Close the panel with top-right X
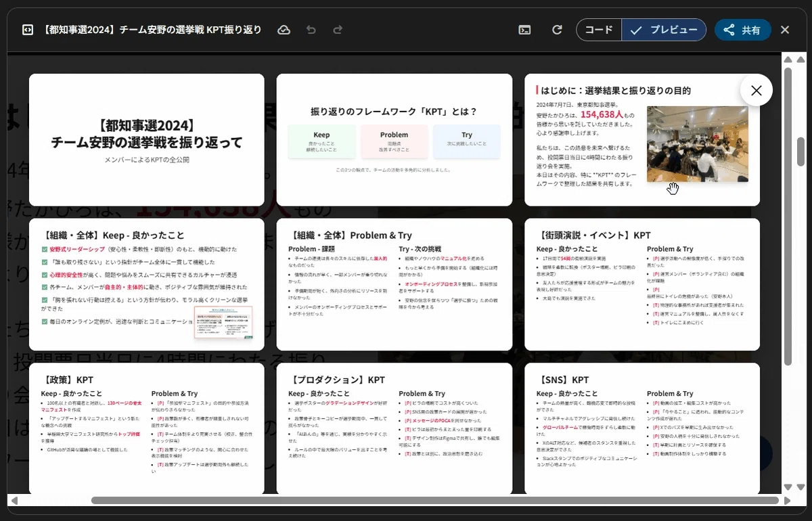Screen dimensions: 812x521 (x=785, y=30)
